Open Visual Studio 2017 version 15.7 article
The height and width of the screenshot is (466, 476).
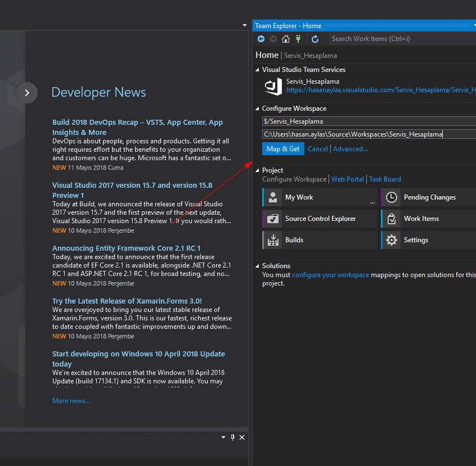132,190
